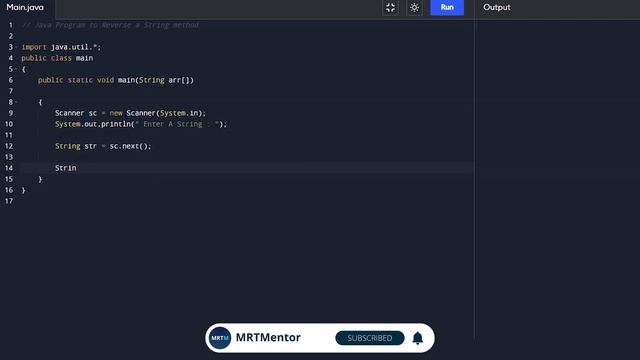Run the Java program
Image resolution: width=640 pixels, height=360 pixels.
point(447,7)
